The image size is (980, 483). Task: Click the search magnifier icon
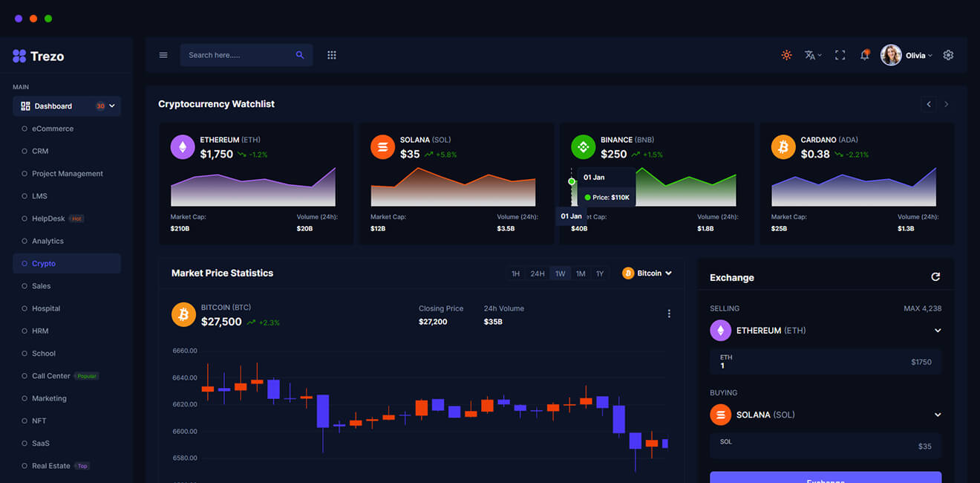click(x=300, y=55)
